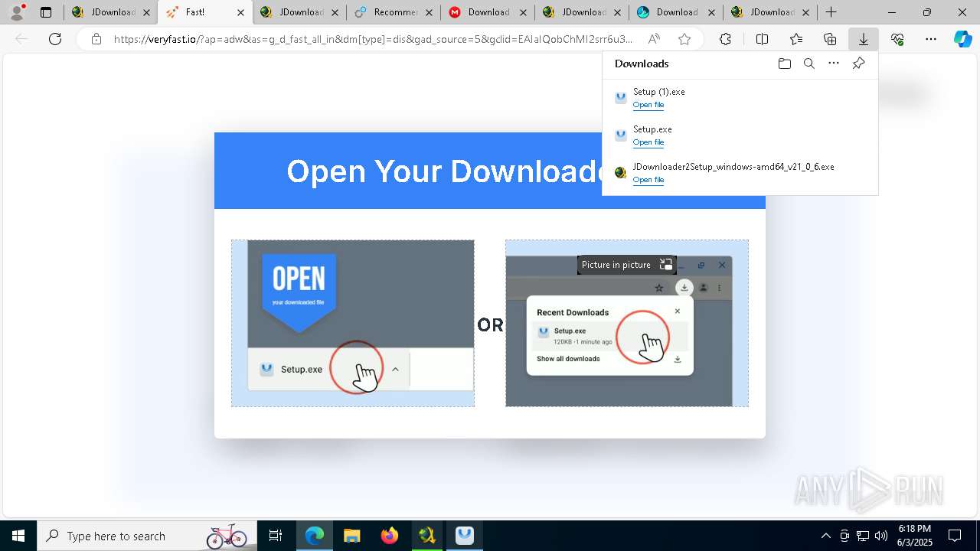The width and height of the screenshot is (980, 551).
Task: Open File Explorer from taskbar
Action: click(x=352, y=536)
